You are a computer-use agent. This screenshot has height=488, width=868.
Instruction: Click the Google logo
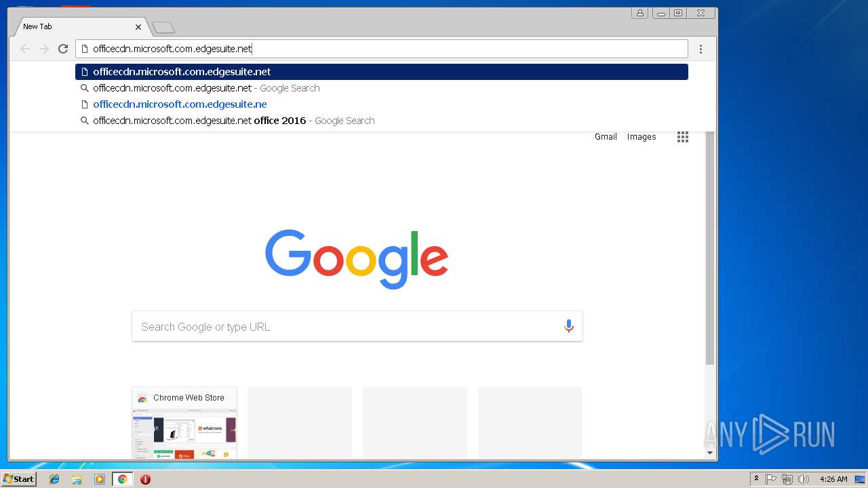[357, 259]
